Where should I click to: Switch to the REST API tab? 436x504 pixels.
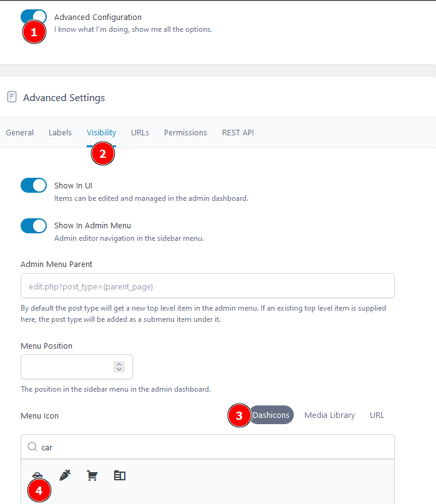tap(238, 132)
